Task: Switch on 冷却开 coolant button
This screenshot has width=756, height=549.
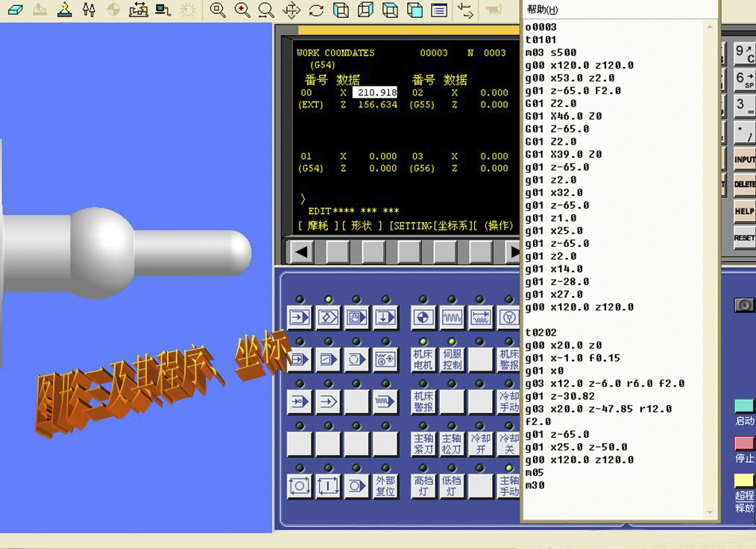Action: 481,445
